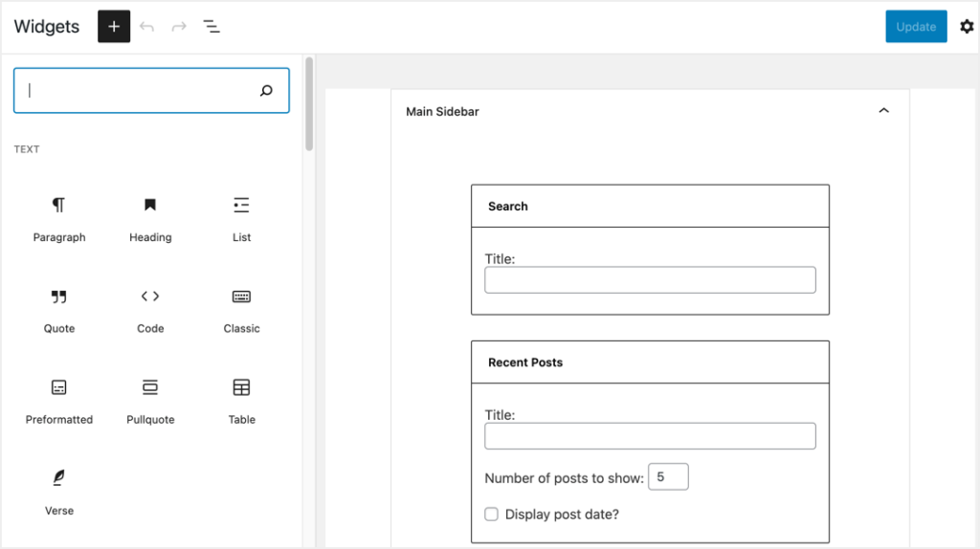The image size is (980, 549).
Task: Click the undo arrow in toolbar
Action: (x=146, y=27)
